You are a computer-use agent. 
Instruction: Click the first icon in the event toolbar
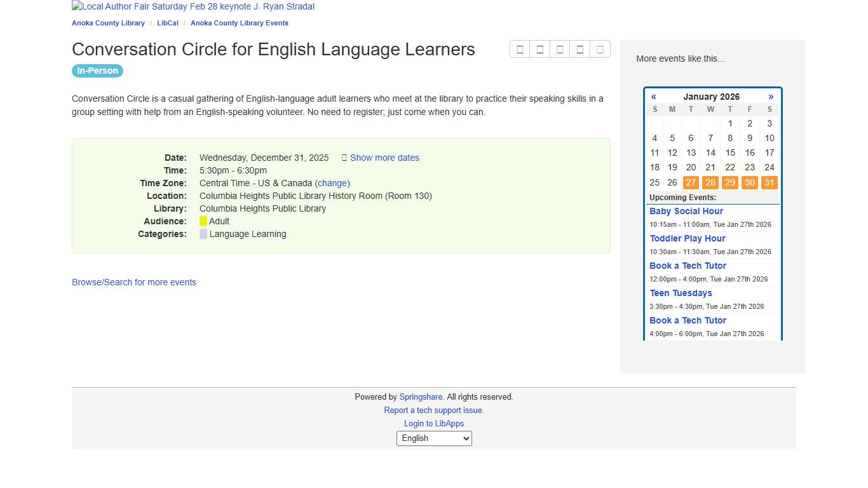(x=519, y=49)
